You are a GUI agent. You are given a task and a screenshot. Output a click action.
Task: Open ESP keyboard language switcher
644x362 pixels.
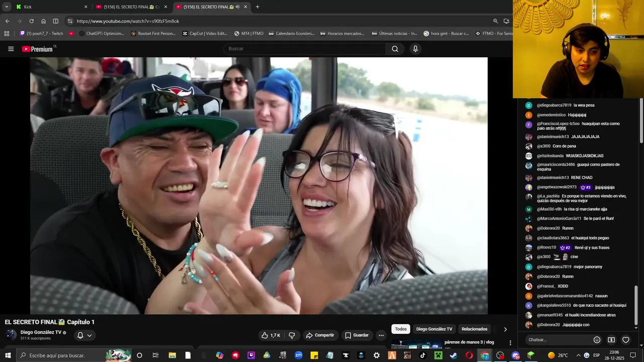[x=597, y=355]
